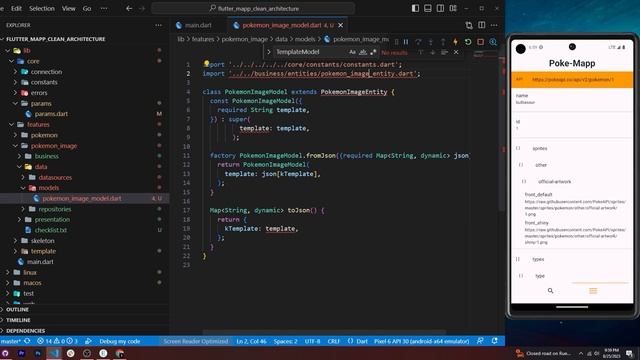Open the View menu
This screenshot has width=640, height=360.
(69, 8)
